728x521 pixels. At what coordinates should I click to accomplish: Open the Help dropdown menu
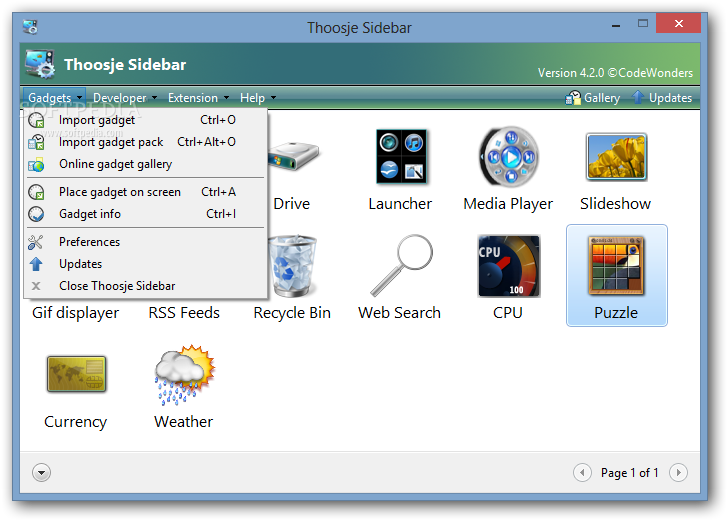[x=258, y=98]
